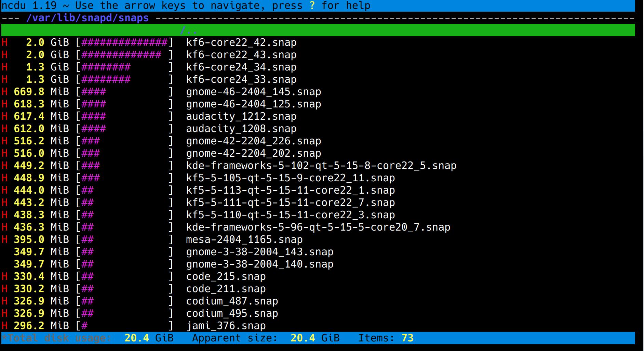
Task: Click the 20.4 GiB total disk usage value
Action: [x=136, y=338]
